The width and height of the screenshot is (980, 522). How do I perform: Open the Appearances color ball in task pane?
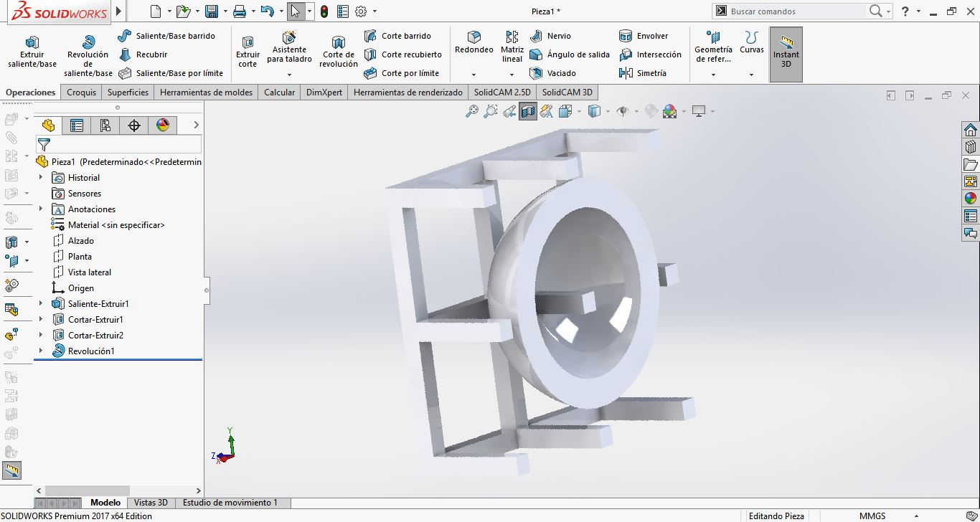tap(971, 199)
